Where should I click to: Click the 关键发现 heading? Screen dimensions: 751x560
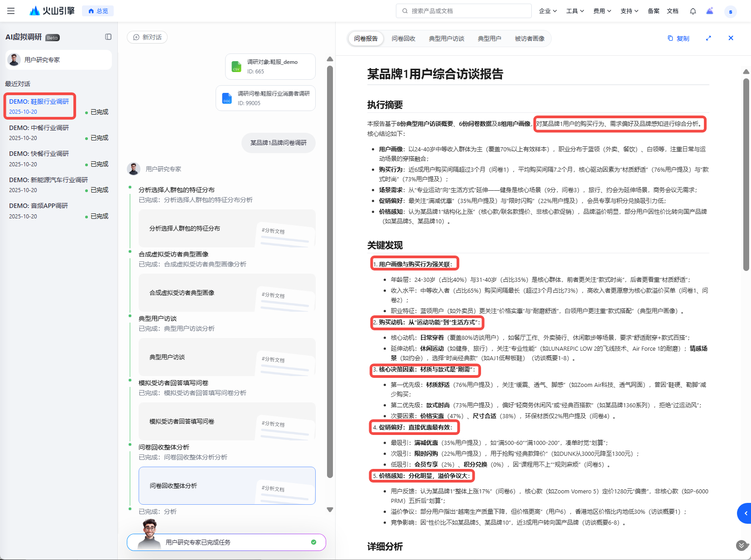[x=385, y=246]
